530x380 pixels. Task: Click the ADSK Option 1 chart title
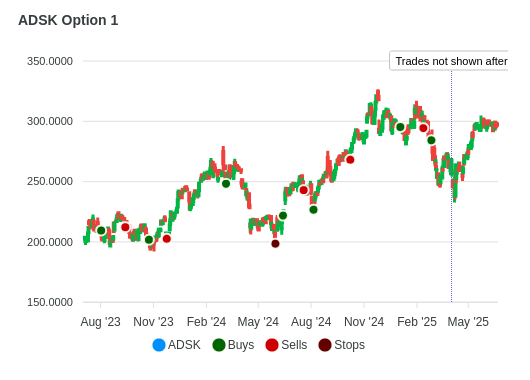click(68, 20)
